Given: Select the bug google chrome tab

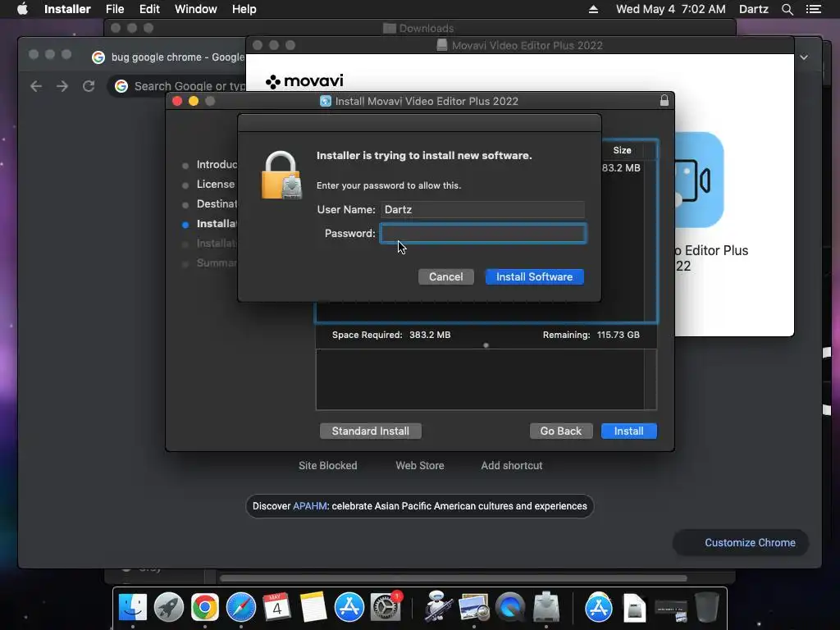Looking at the screenshot, I should [169, 57].
